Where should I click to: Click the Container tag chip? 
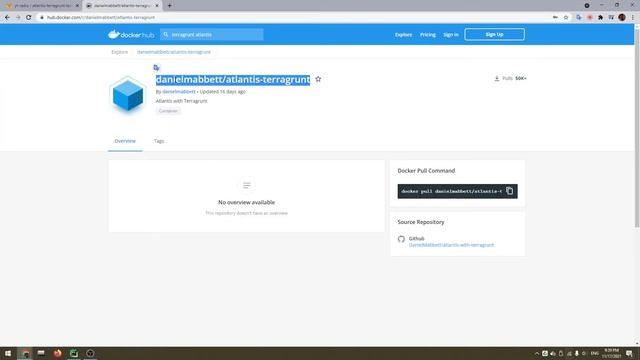168,111
